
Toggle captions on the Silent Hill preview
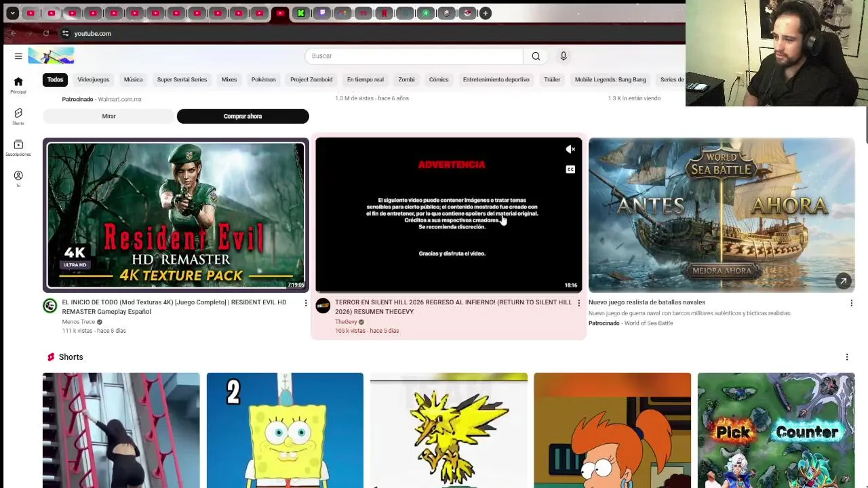click(x=570, y=169)
